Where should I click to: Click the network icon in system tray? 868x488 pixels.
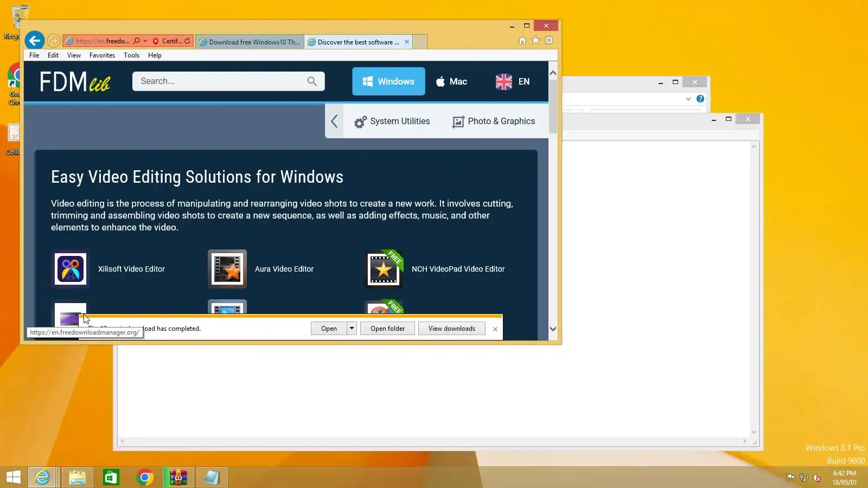[804, 478]
